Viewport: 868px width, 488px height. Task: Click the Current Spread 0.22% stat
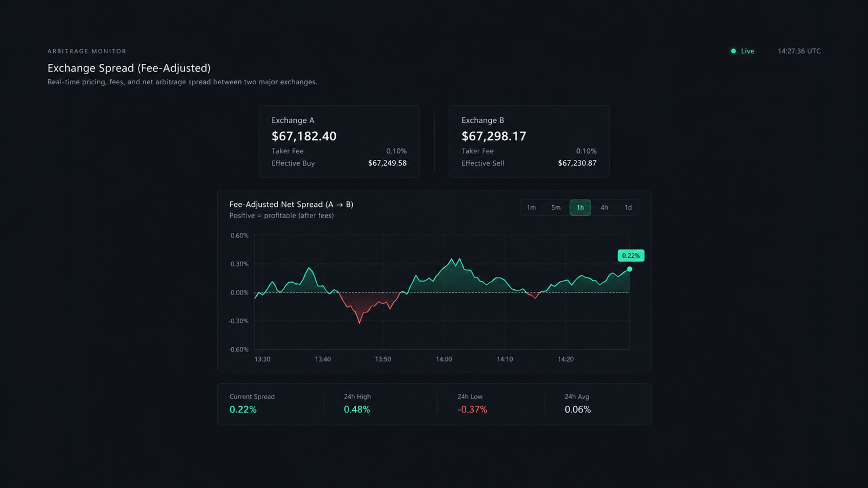click(x=243, y=409)
